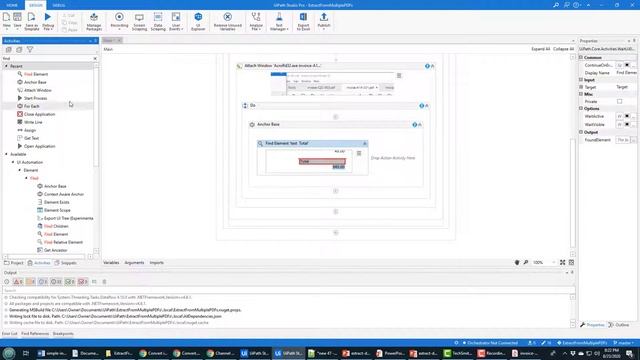Viewport: 640px width, 360px height.
Task: Collapse the Do sequence
Action: click(x=427, y=106)
